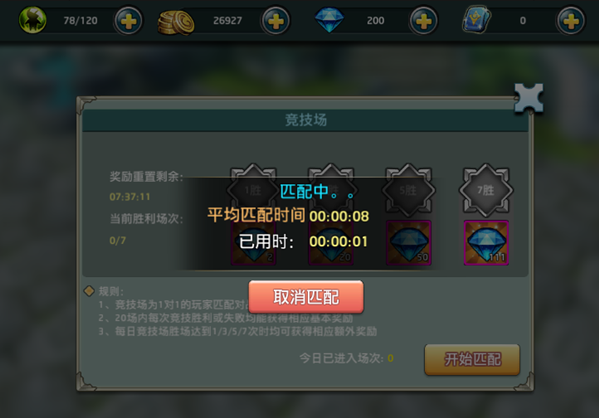Add gold coins via plus beside 26927

coord(275,21)
